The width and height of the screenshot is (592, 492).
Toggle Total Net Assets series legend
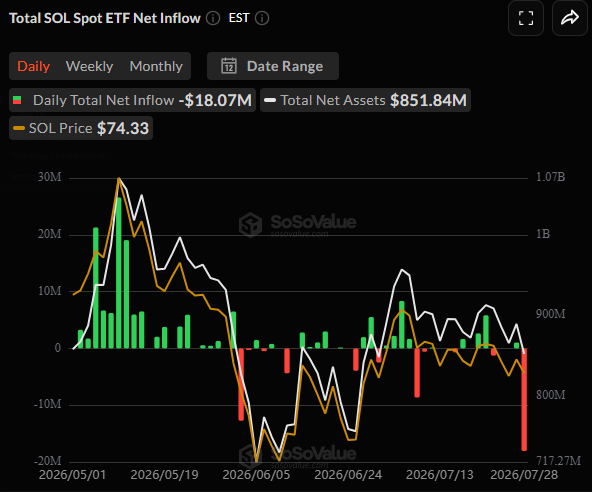pyautogui.click(x=365, y=100)
